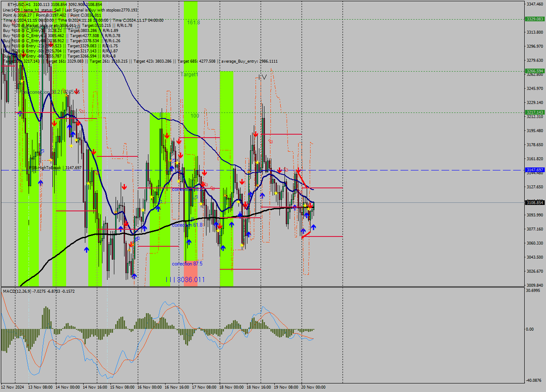Click the 3229.140 price scale value
Viewport: 546px width, 392px height.
535,102
